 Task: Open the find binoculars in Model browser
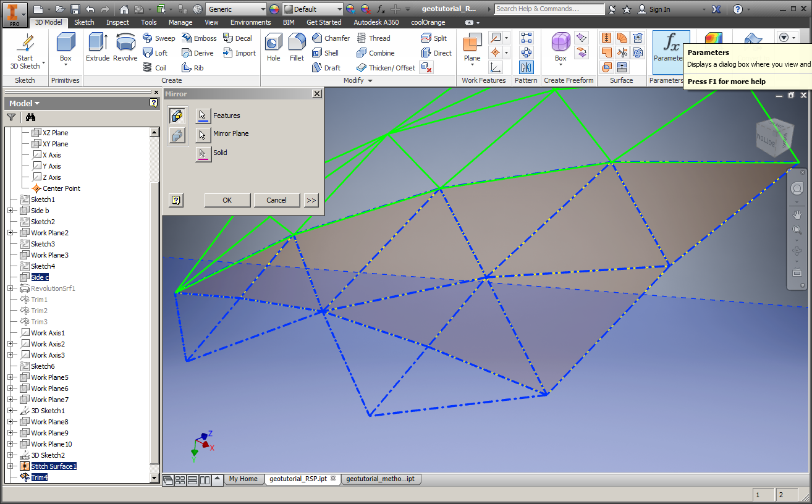30,117
